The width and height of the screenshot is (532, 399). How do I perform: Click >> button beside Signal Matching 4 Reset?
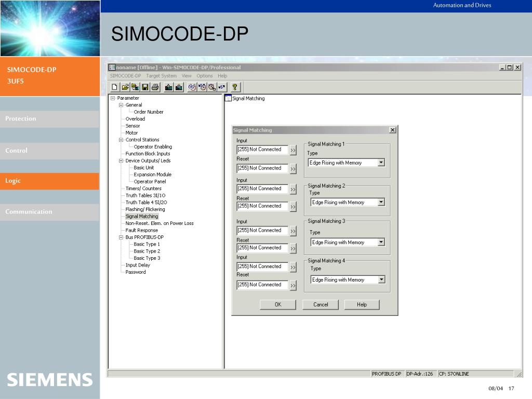(x=293, y=285)
